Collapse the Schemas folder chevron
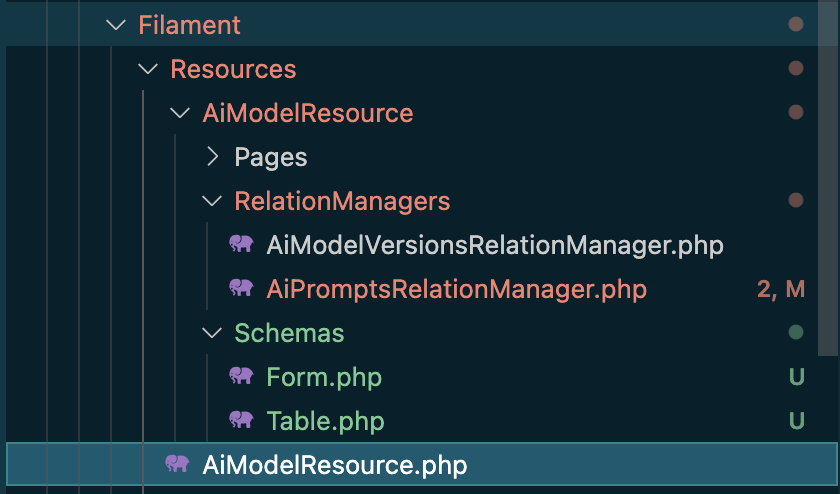This screenshot has width=840, height=494. (x=212, y=333)
